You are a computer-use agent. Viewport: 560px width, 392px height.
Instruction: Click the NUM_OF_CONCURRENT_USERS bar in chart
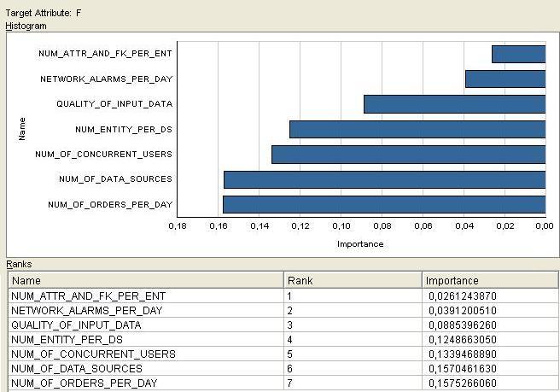tap(408, 155)
